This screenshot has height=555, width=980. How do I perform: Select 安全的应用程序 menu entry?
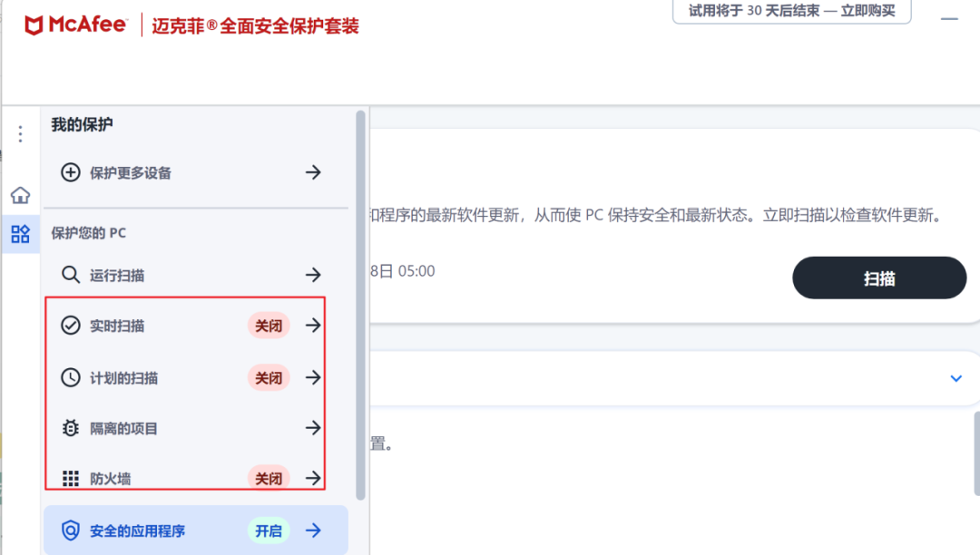196,531
